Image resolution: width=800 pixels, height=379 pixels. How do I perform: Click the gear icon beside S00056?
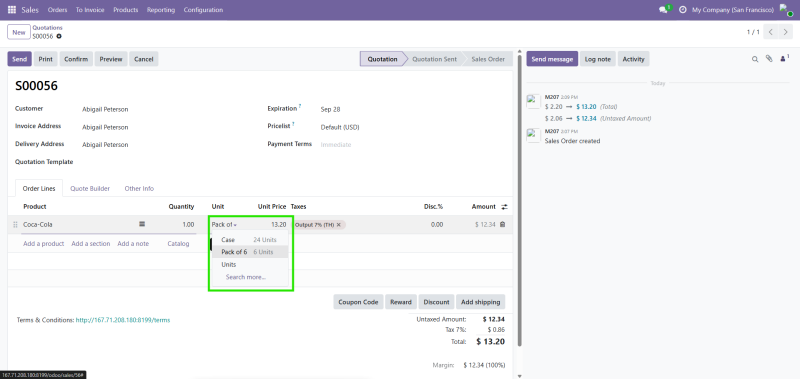pos(59,36)
